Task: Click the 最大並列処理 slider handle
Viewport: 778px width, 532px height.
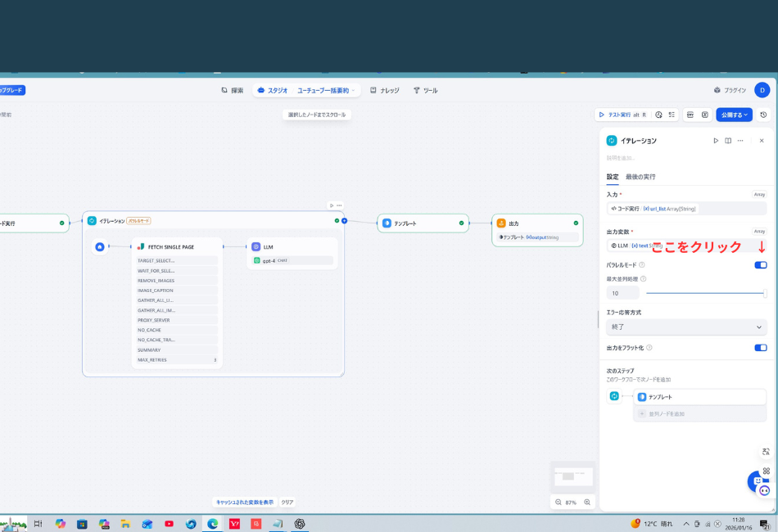Action: point(765,293)
